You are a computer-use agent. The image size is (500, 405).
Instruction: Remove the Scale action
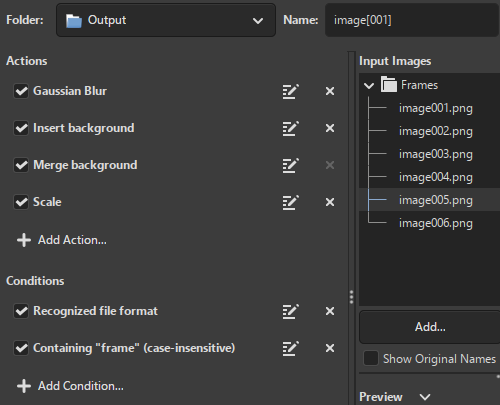330,202
